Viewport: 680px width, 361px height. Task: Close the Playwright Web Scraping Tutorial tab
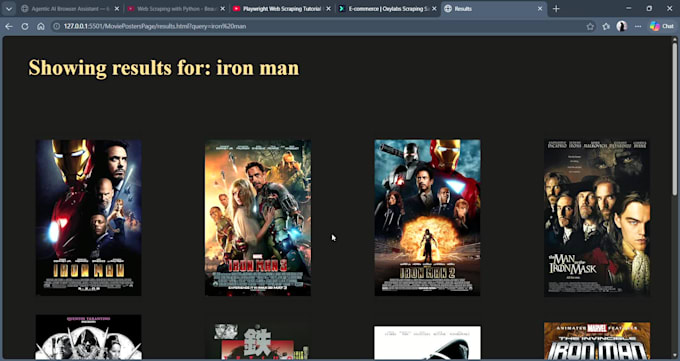(x=328, y=9)
